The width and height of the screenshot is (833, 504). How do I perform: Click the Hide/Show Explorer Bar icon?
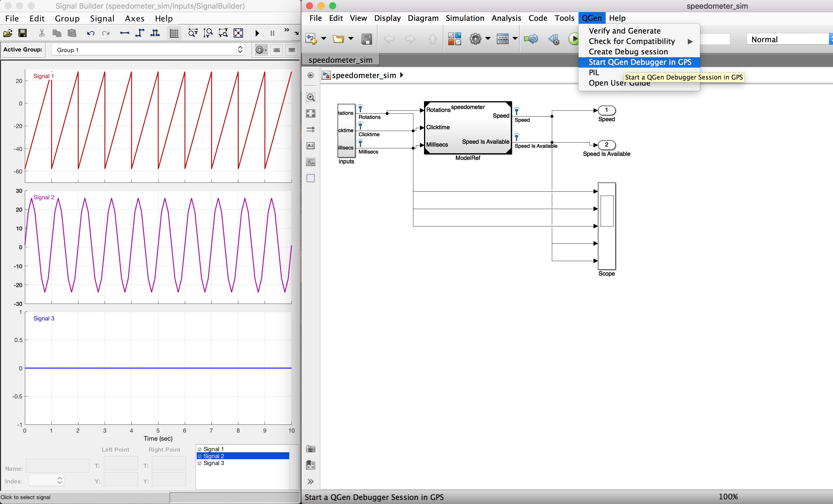pos(310,75)
